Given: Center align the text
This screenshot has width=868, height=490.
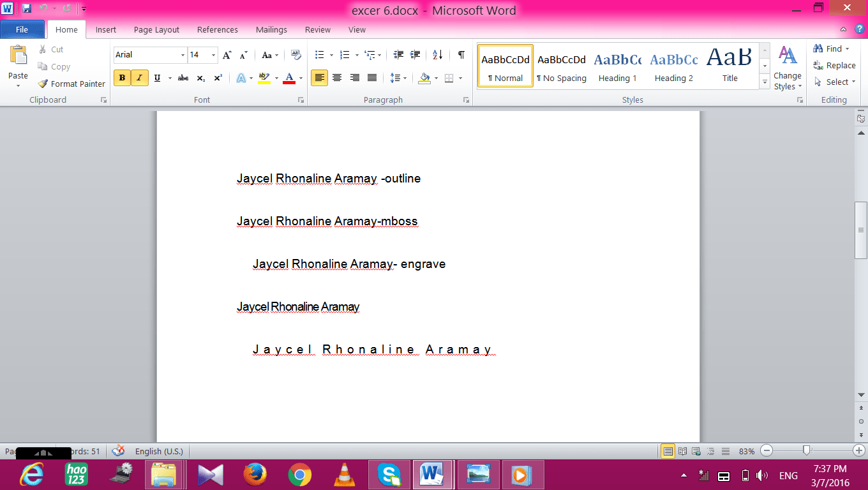Looking at the screenshot, I should pyautogui.click(x=337, y=78).
